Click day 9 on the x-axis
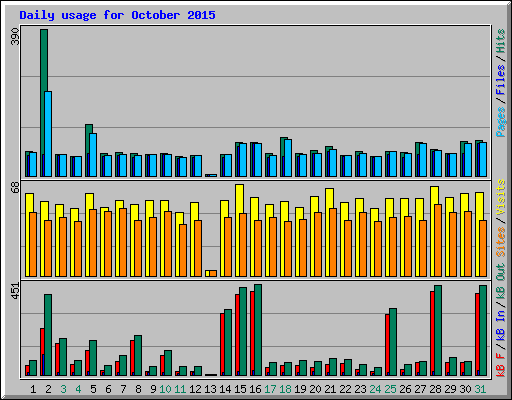Image resolution: width=512 pixels, height=400 pixels. [x=153, y=389]
